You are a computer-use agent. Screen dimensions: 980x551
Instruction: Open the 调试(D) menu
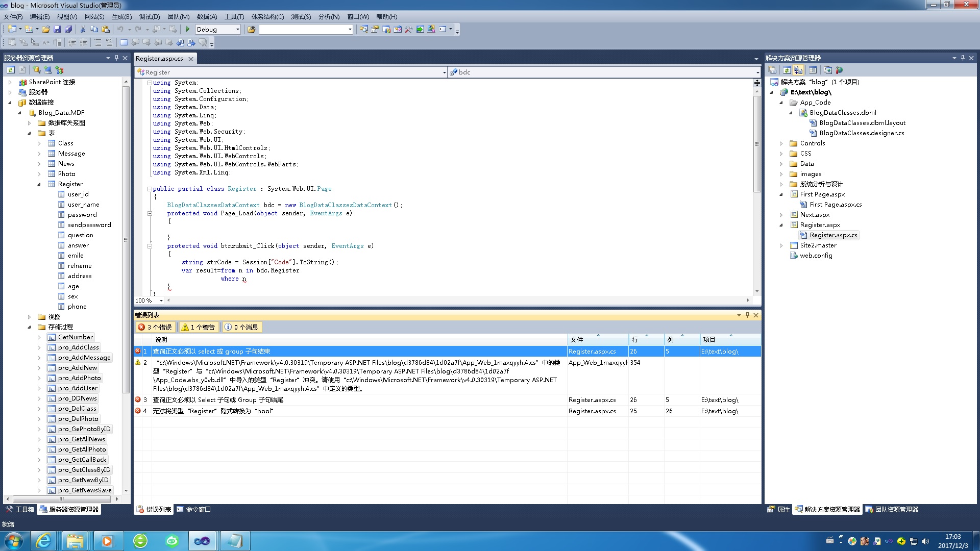pos(149,17)
